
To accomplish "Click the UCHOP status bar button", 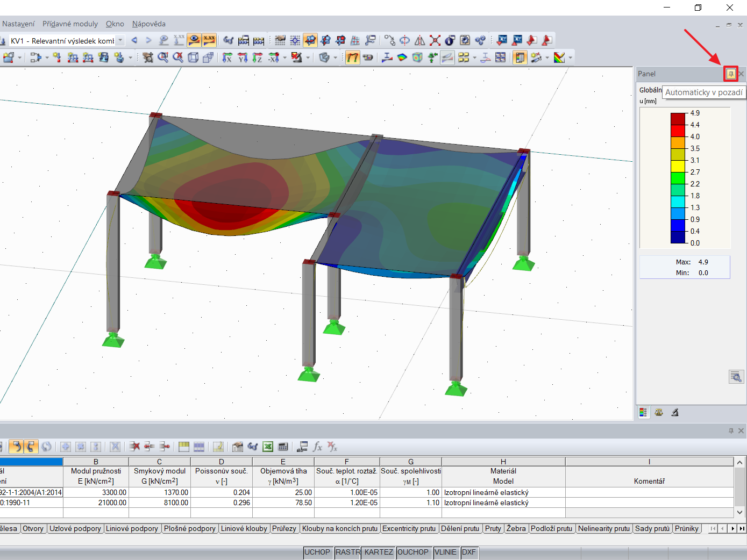I will [317, 552].
